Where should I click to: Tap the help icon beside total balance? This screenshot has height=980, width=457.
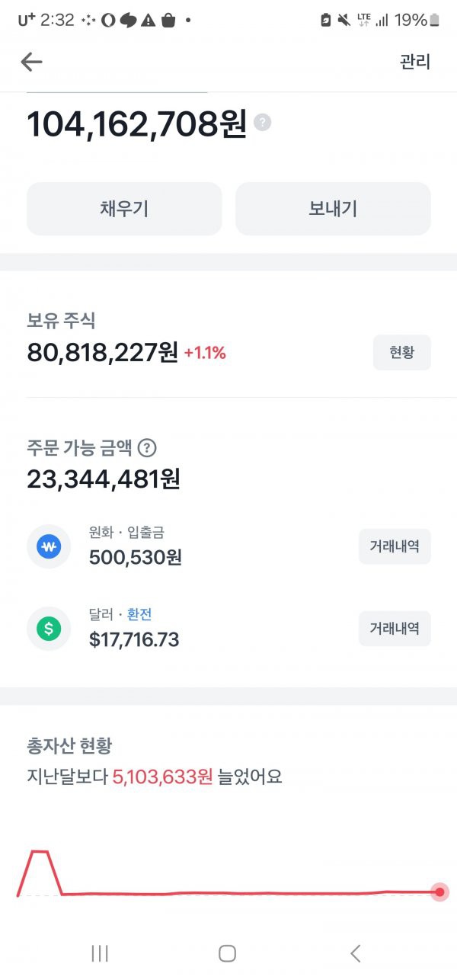coord(262,122)
